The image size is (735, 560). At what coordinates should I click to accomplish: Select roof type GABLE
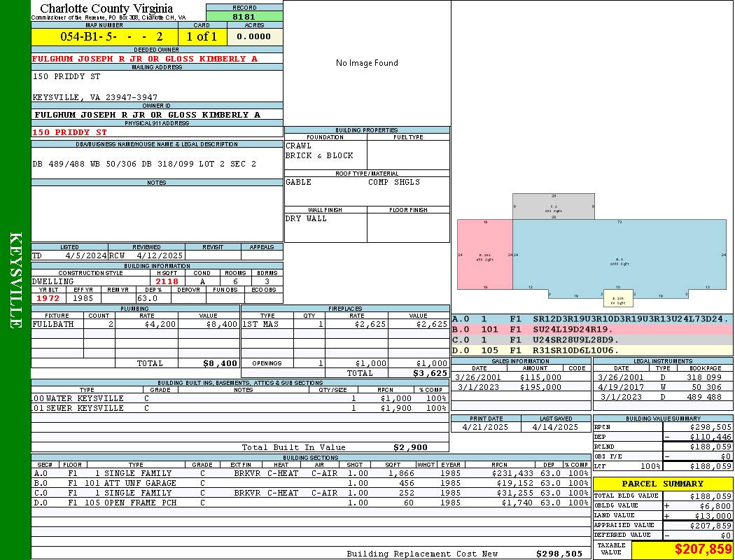point(298,182)
